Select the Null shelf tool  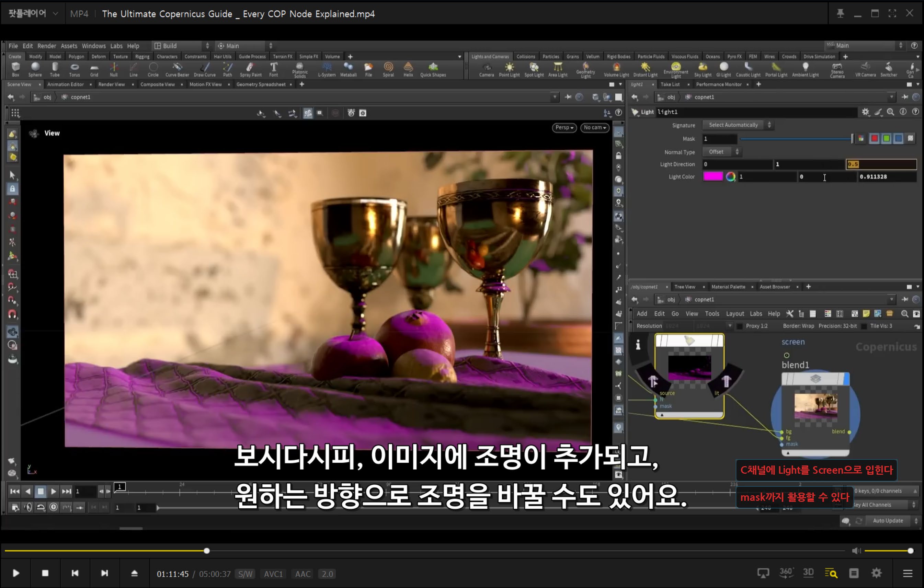[114, 70]
